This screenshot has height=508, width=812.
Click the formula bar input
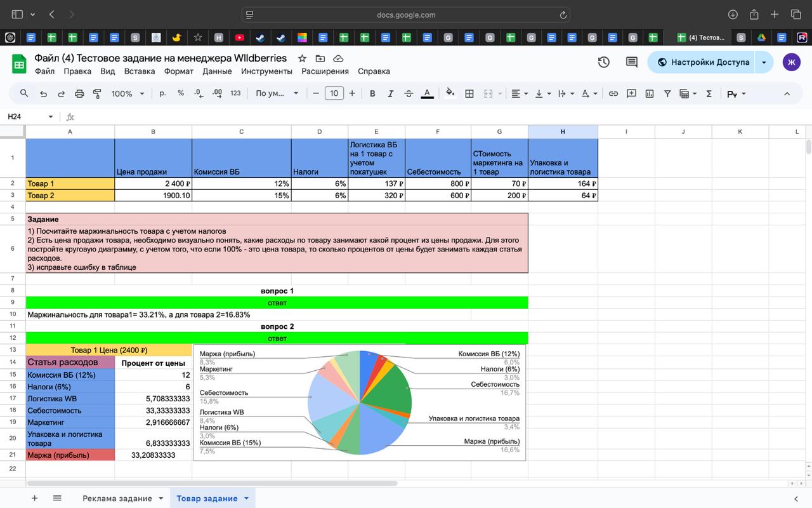point(444,117)
